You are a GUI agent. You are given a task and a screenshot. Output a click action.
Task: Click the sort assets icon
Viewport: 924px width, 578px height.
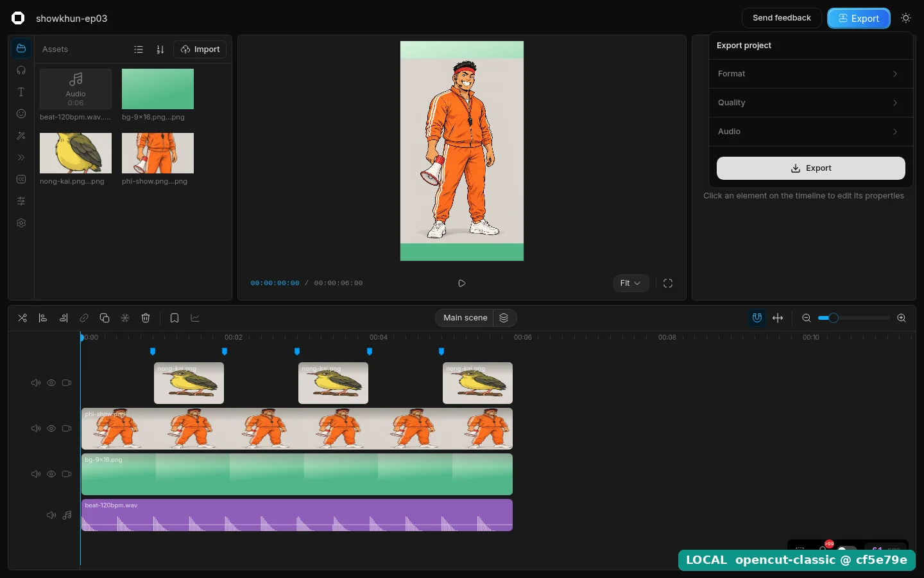160,49
